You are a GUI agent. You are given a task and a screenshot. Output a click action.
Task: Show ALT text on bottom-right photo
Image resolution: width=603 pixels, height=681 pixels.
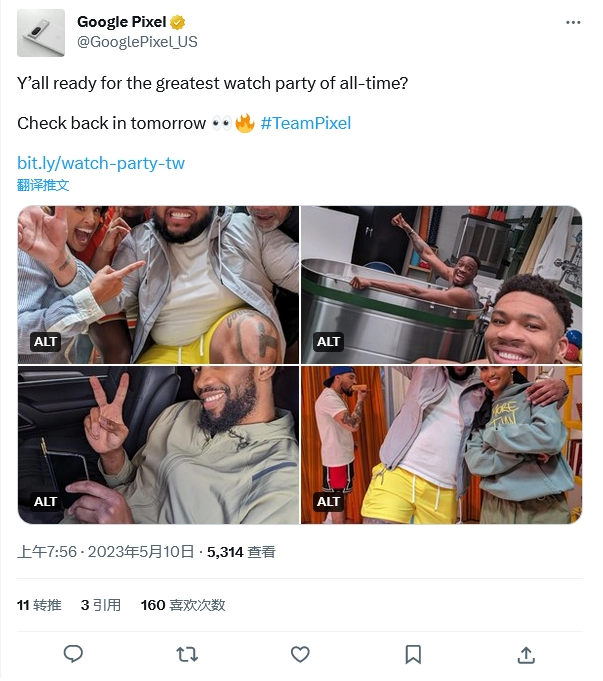point(328,503)
